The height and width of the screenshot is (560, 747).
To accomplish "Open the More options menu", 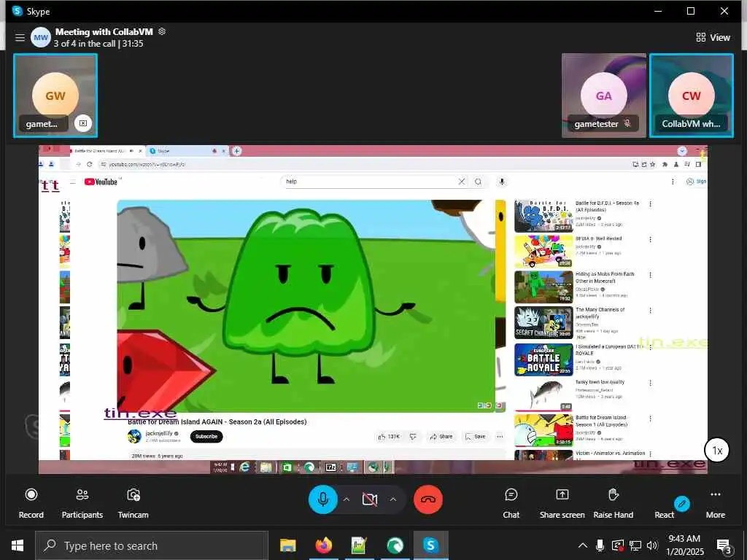I will click(x=715, y=503).
